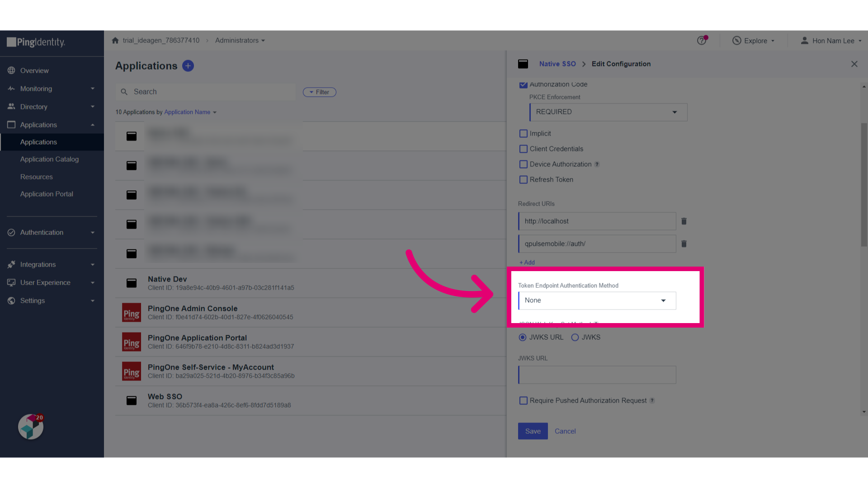Click the Directory people icon
868x488 pixels.
[x=11, y=107]
